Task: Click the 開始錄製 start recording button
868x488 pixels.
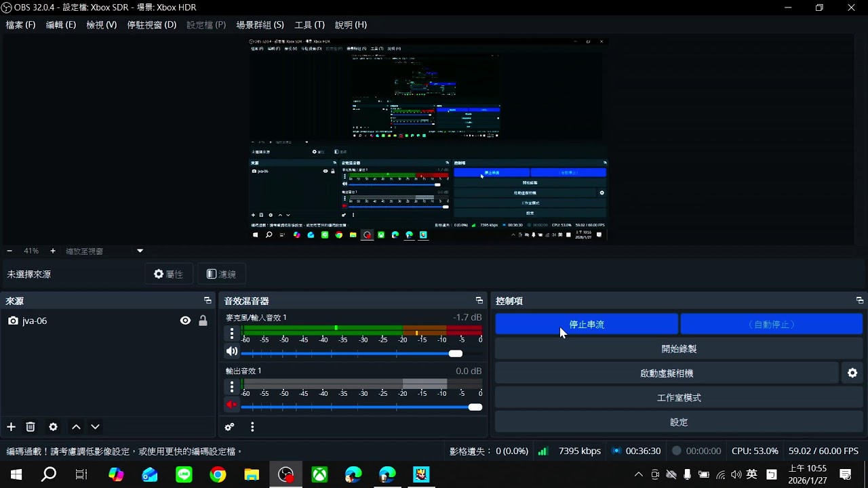Action: click(679, 349)
